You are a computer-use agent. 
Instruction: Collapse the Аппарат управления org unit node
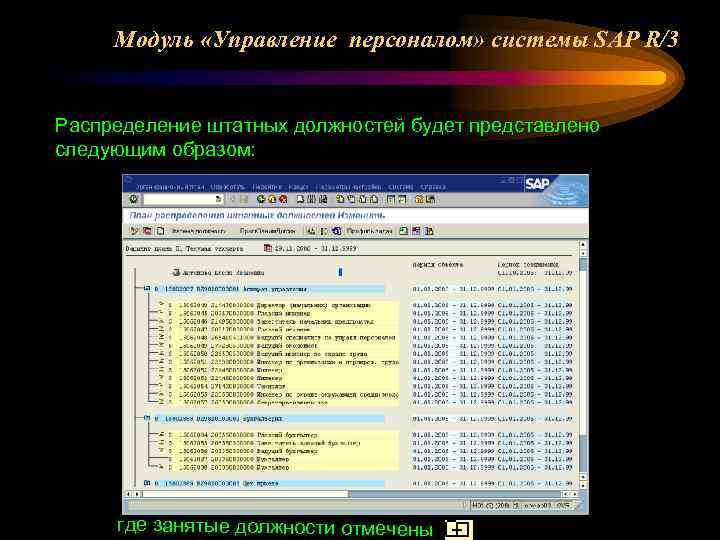[147, 289]
